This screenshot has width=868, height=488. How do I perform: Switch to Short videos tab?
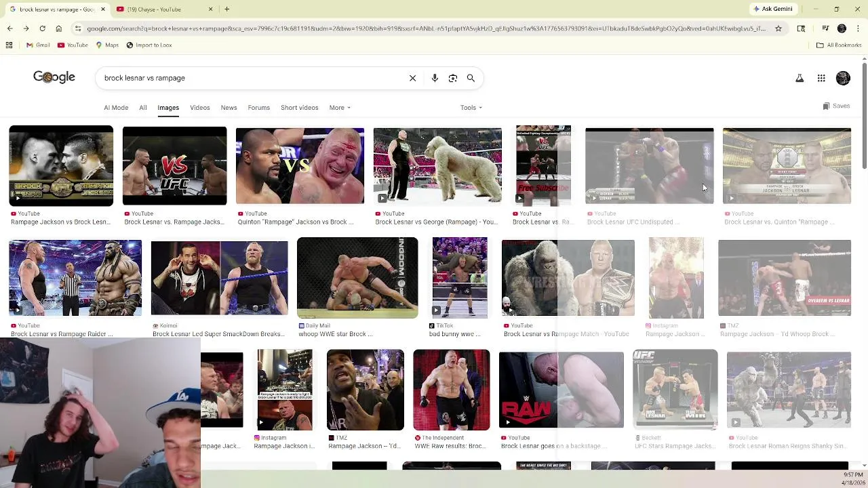pyautogui.click(x=299, y=108)
